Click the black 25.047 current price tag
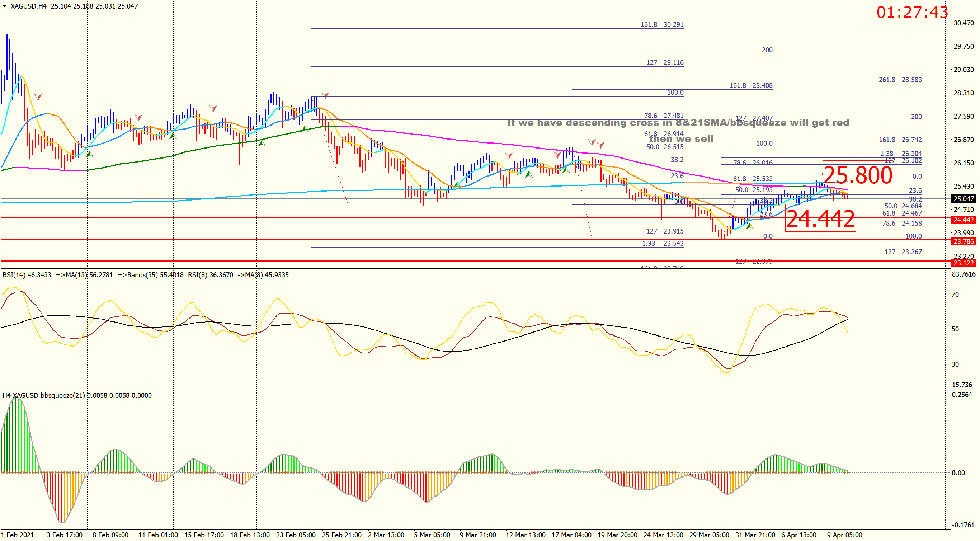This screenshot has height=541, width=980. [x=963, y=199]
